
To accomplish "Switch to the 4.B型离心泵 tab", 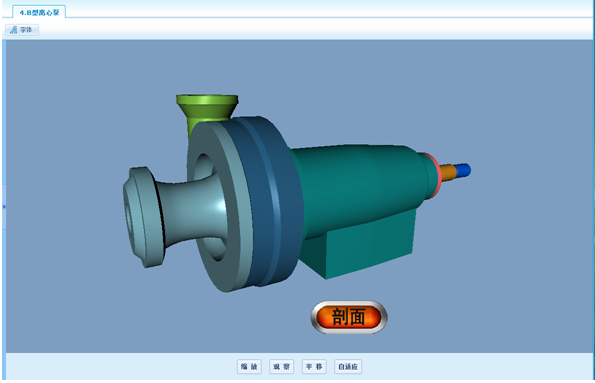I will (39, 12).
